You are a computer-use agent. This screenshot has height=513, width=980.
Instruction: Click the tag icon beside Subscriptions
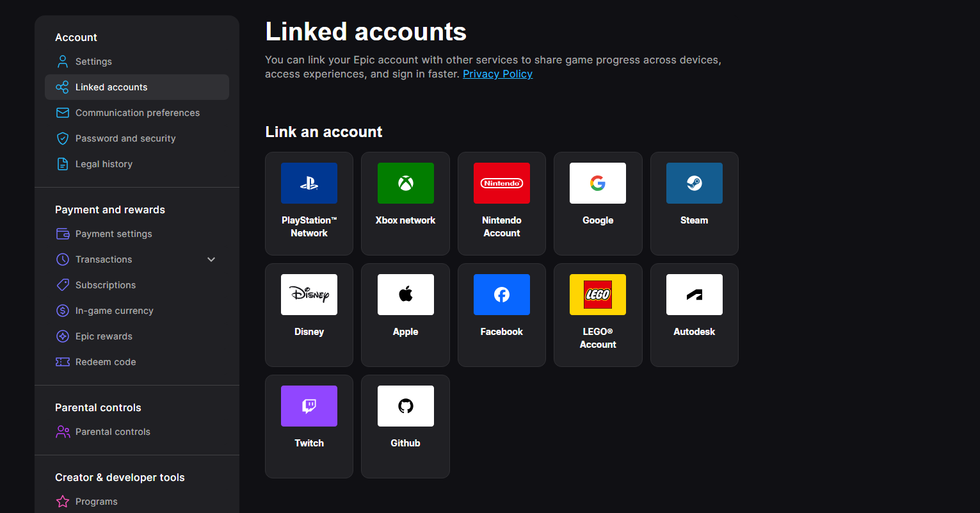(63, 285)
